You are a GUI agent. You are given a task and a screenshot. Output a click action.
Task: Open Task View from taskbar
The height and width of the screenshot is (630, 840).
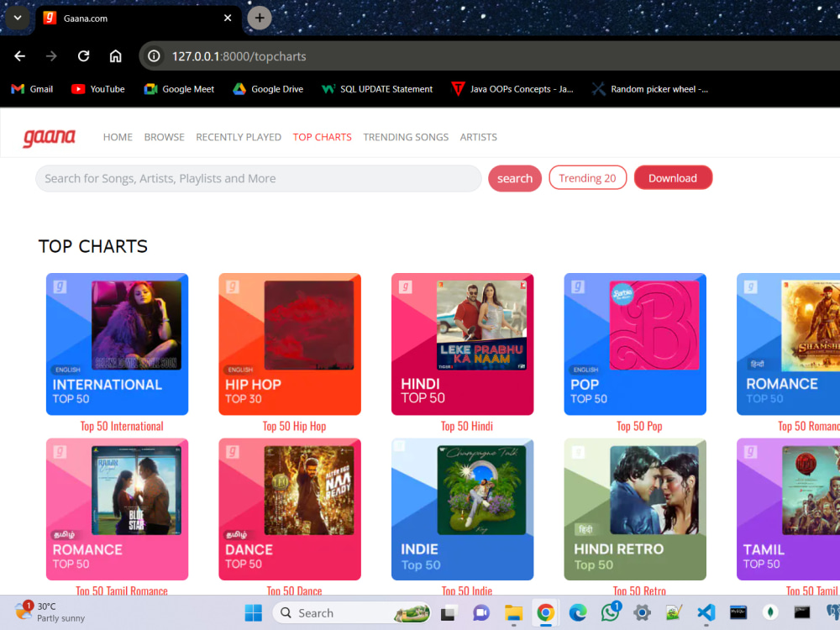448,613
